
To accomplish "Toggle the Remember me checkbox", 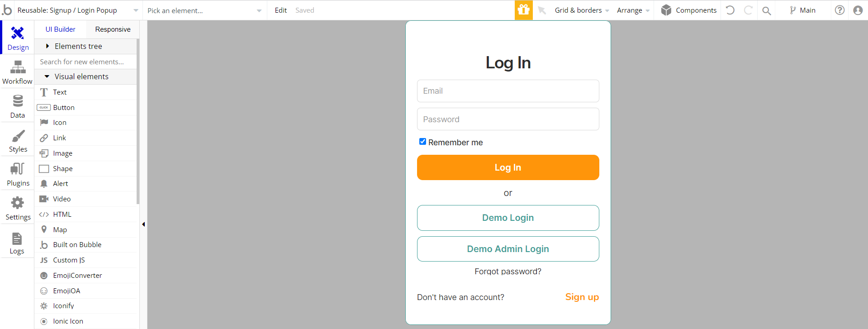I will [x=422, y=142].
